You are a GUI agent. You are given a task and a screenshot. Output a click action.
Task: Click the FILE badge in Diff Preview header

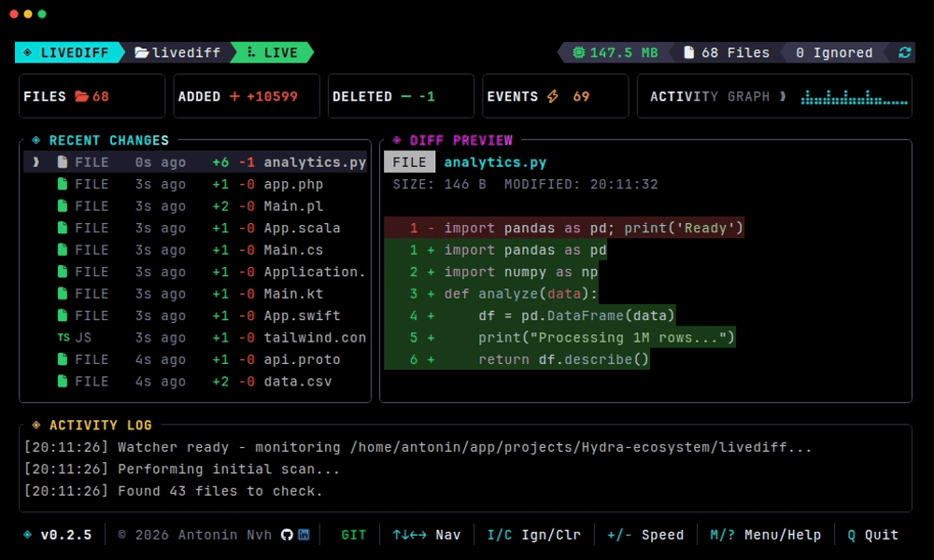[x=409, y=161]
